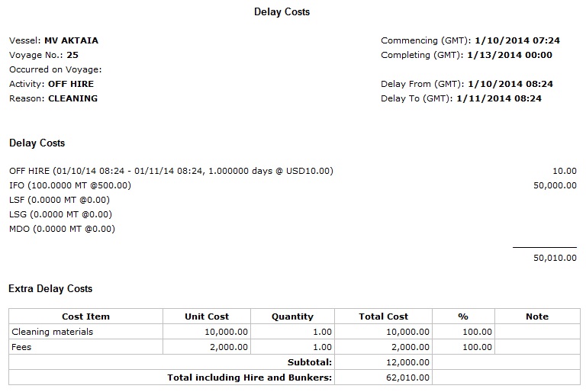This screenshot has height=392, width=586.
Task: Click the Activity value OFF HIRE
Action: (x=71, y=84)
